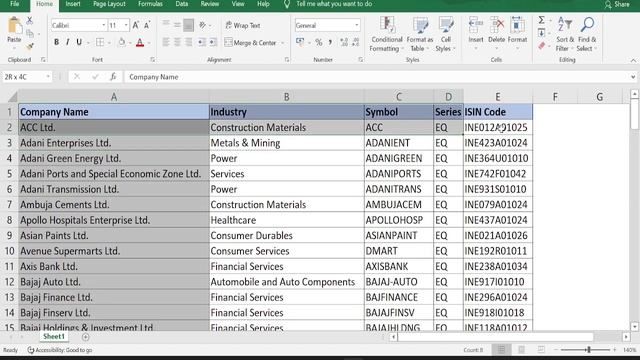The width and height of the screenshot is (640, 360).
Task: Click the Borders icon
Action: pos(100,42)
